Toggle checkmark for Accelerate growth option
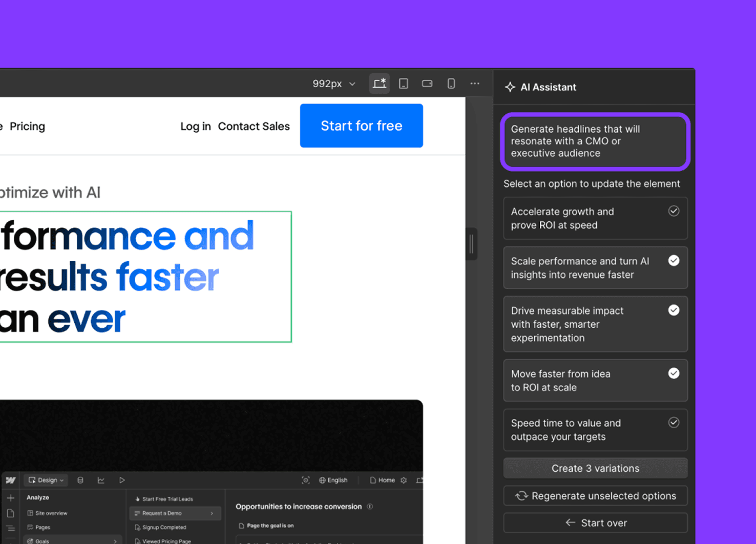Screen dimensions: 756x544 pyautogui.click(x=674, y=211)
